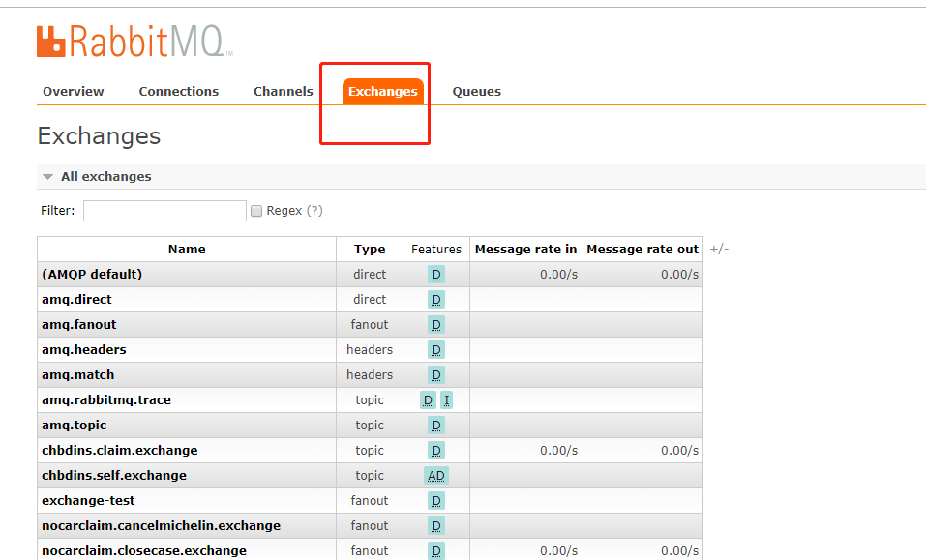Screen dimensions: 926x560
Task: Open the Overview tab
Action: [74, 92]
